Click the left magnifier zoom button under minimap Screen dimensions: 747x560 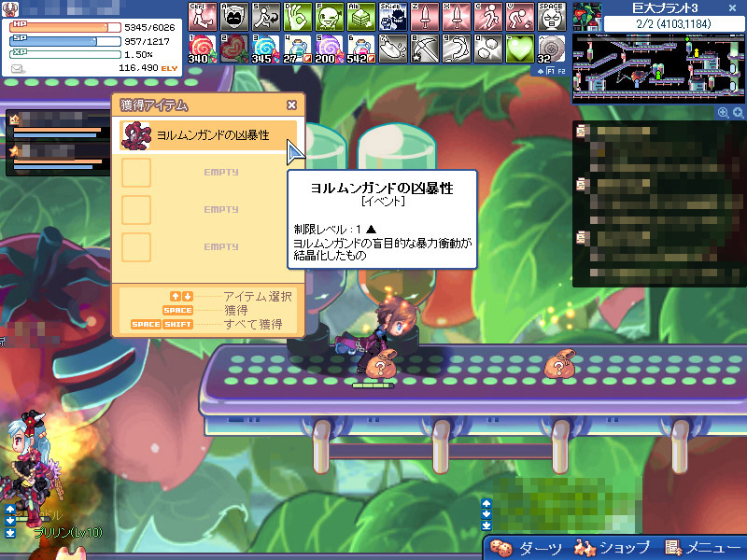click(723, 112)
